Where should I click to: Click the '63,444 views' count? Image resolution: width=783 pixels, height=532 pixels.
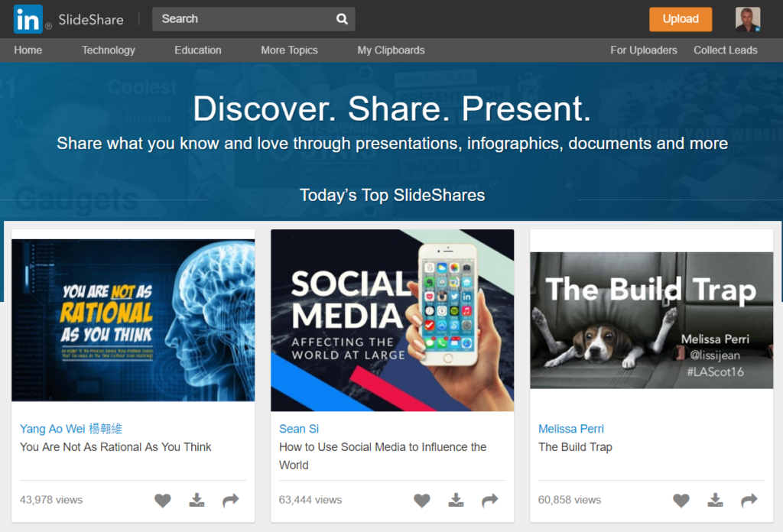(310, 500)
